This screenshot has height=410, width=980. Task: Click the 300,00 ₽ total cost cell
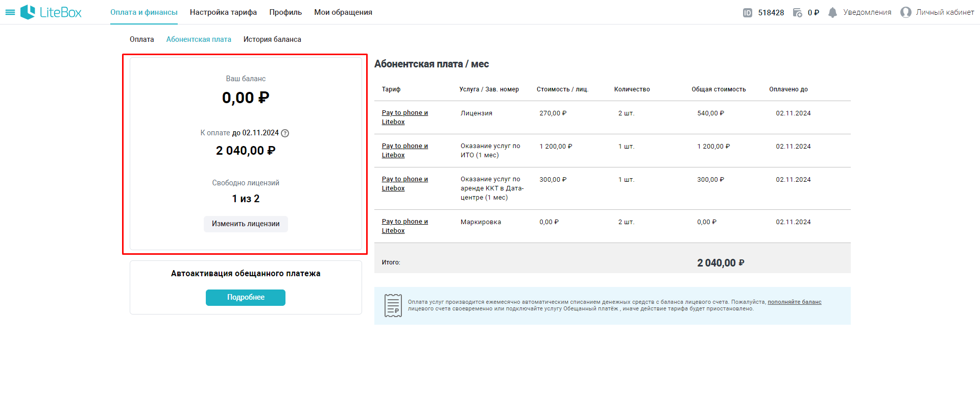[711, 180]
